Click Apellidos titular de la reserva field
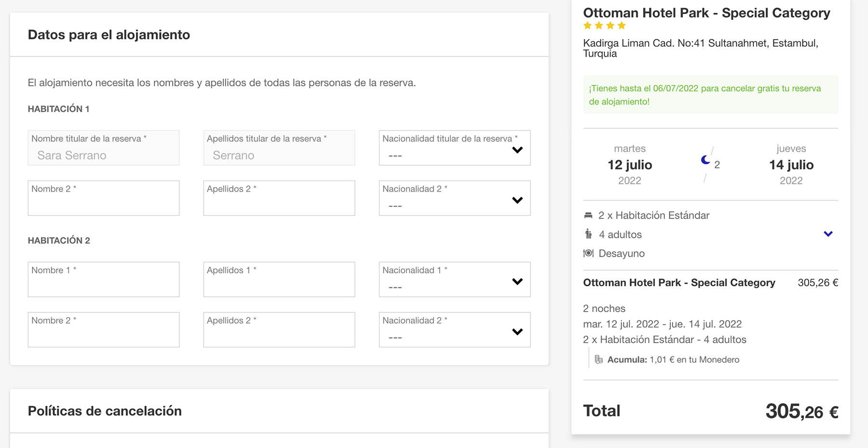 point(279,148)
